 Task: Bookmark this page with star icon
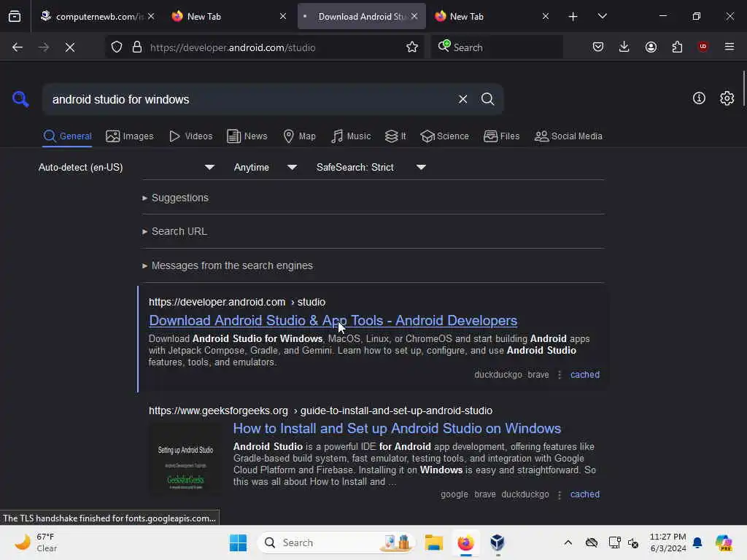412,47
